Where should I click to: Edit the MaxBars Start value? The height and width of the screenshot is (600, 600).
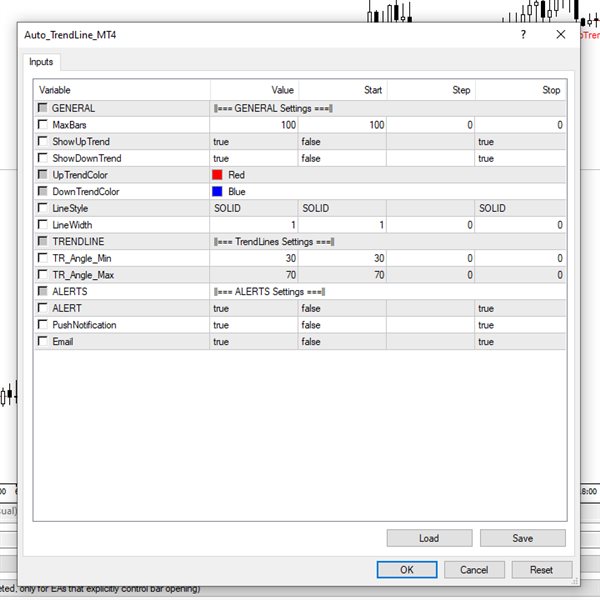coord(342,125)
